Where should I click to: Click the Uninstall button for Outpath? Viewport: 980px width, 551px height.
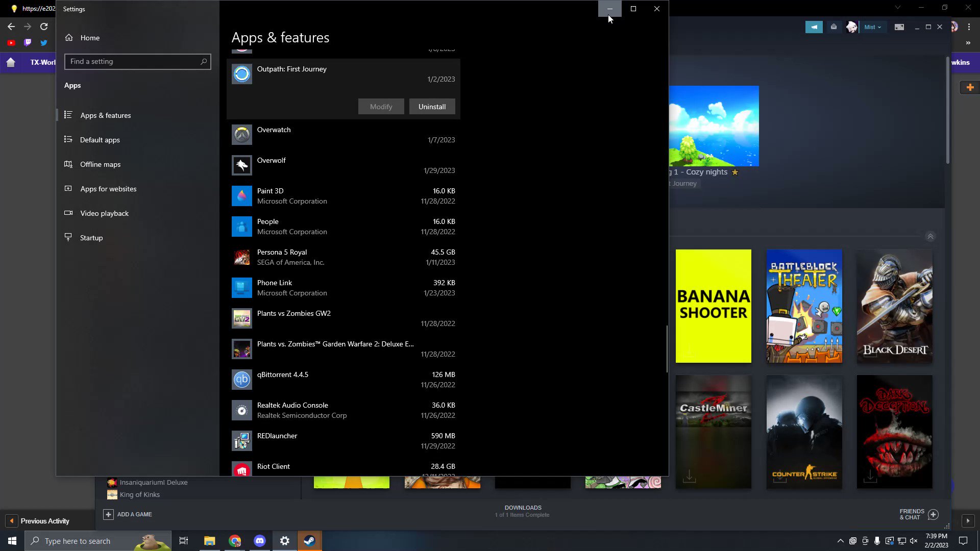[432, 107]
